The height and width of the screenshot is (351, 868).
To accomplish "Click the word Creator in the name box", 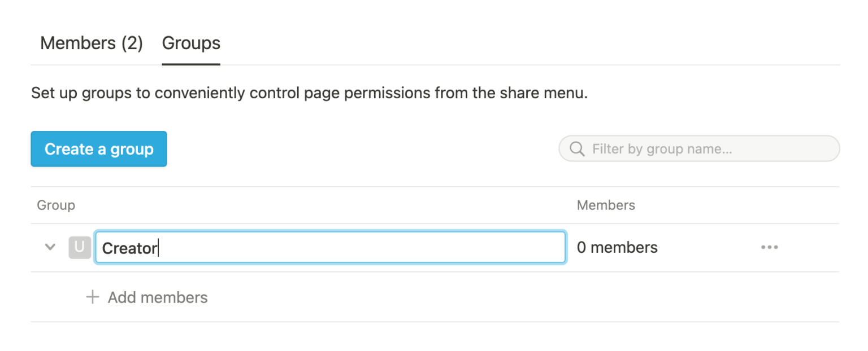I will (x=129, y=248).
